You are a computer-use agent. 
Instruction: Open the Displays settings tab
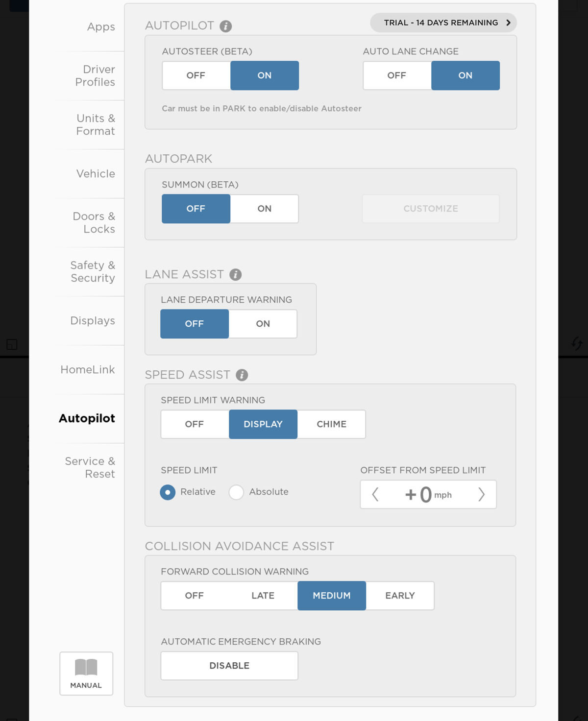point(93,321)
